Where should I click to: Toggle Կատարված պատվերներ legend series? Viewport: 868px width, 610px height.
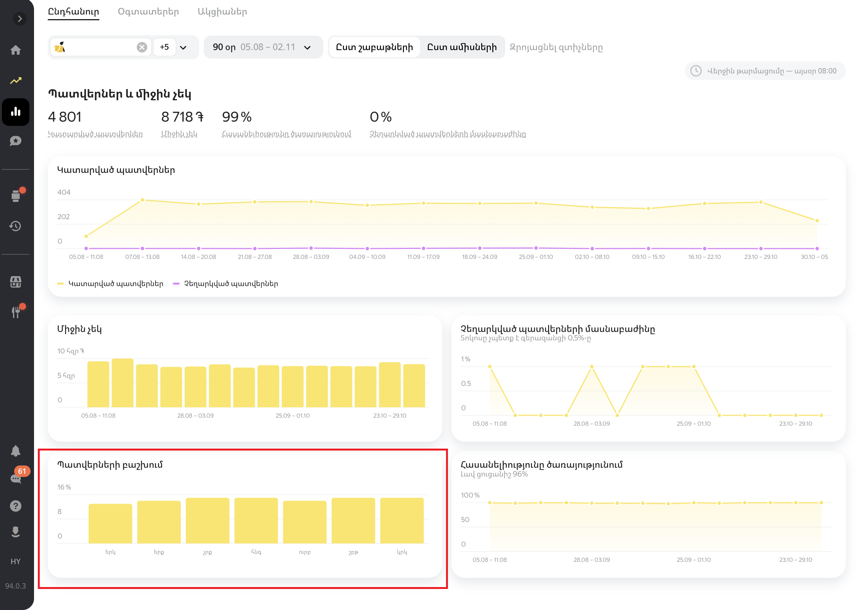click(x=110, y=283)
